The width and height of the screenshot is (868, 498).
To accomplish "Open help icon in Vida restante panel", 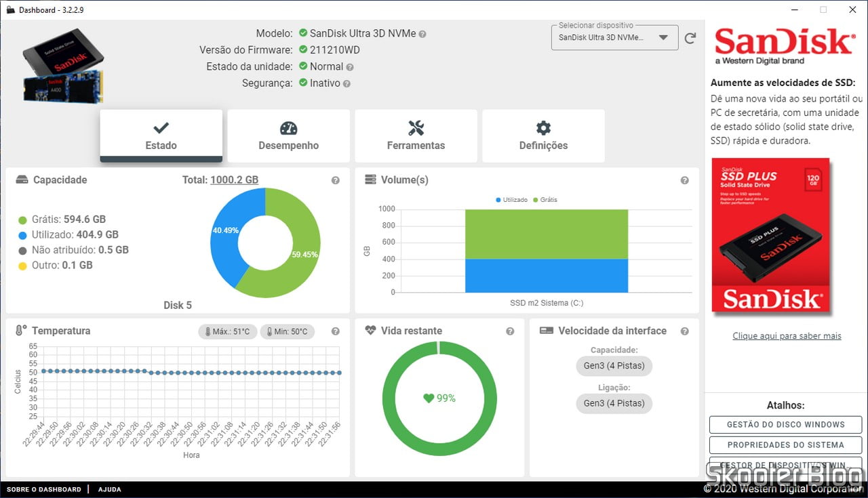I will (x=510, y=331).
